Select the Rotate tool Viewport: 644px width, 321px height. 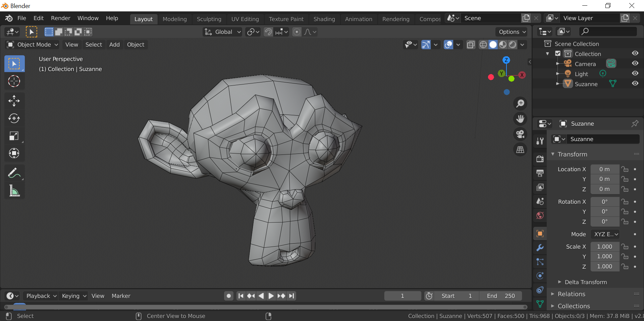(x=14, y=118)
